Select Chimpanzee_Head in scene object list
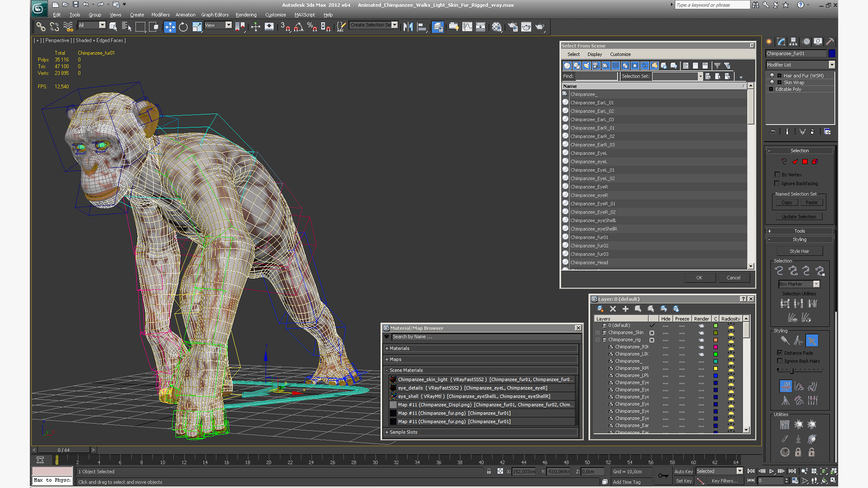Image resolution: width=868 pixels, height=488 pixels. point(589,263)
